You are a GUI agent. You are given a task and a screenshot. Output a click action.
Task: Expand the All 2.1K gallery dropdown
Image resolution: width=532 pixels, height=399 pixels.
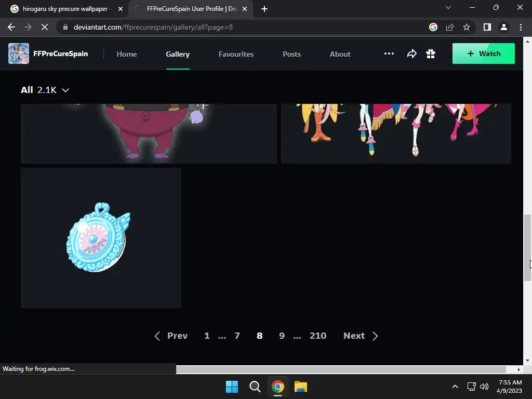(x=45, y=90)
